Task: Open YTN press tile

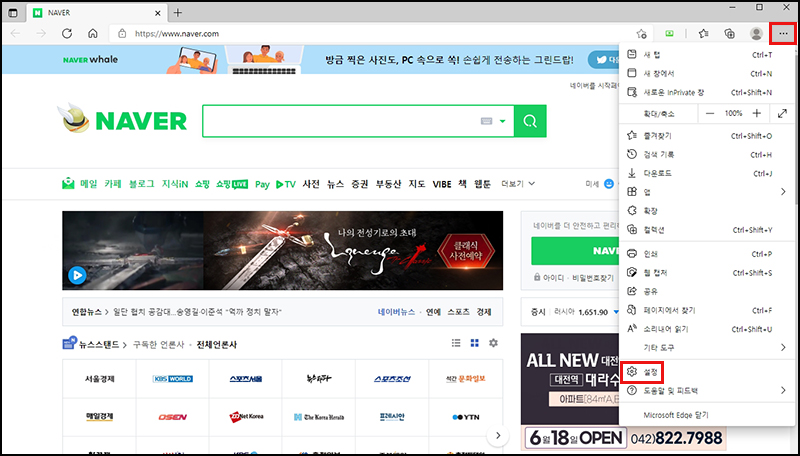Action: (466, 417)
